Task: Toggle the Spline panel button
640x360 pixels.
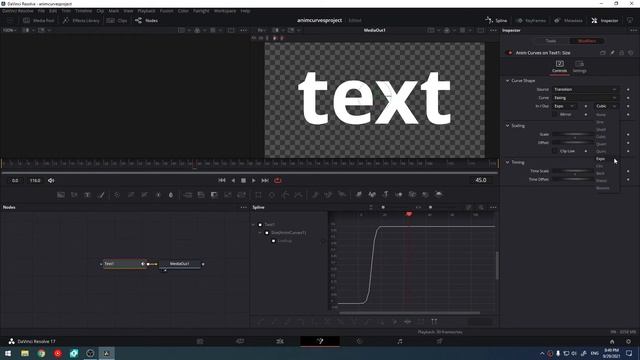Action: pyautogui.click(x=496, y=20)
